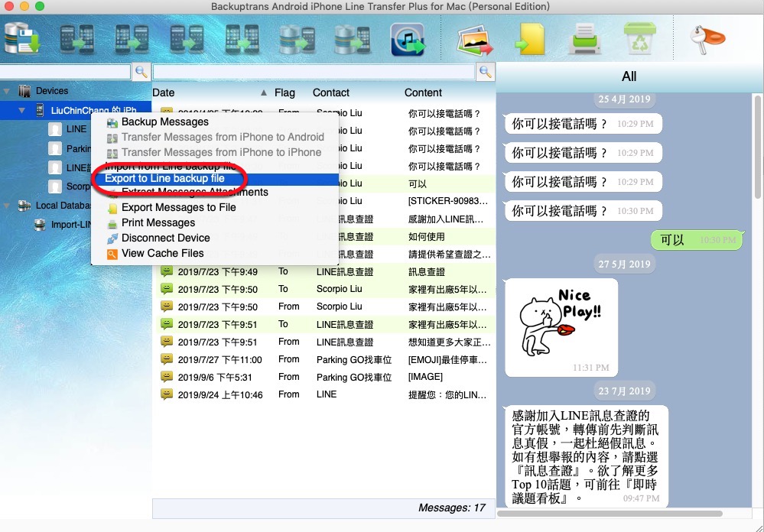
Task: Choose Transfer Messages from iPhone to iPhone
Action: click(x=221, y=152)
